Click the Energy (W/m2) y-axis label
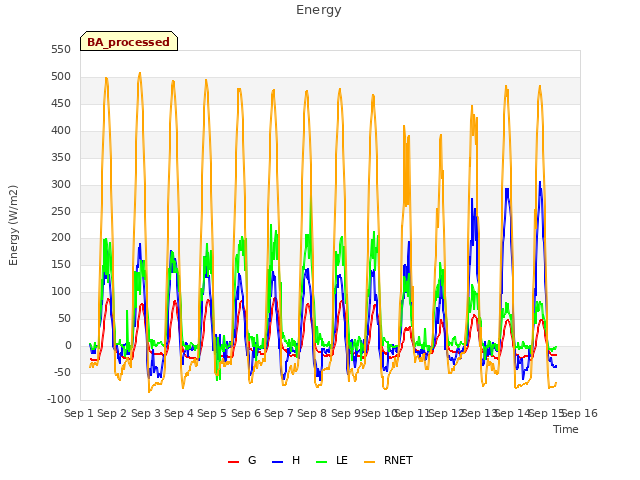This screenshot has height=480, width=640. tap(13, 225)
